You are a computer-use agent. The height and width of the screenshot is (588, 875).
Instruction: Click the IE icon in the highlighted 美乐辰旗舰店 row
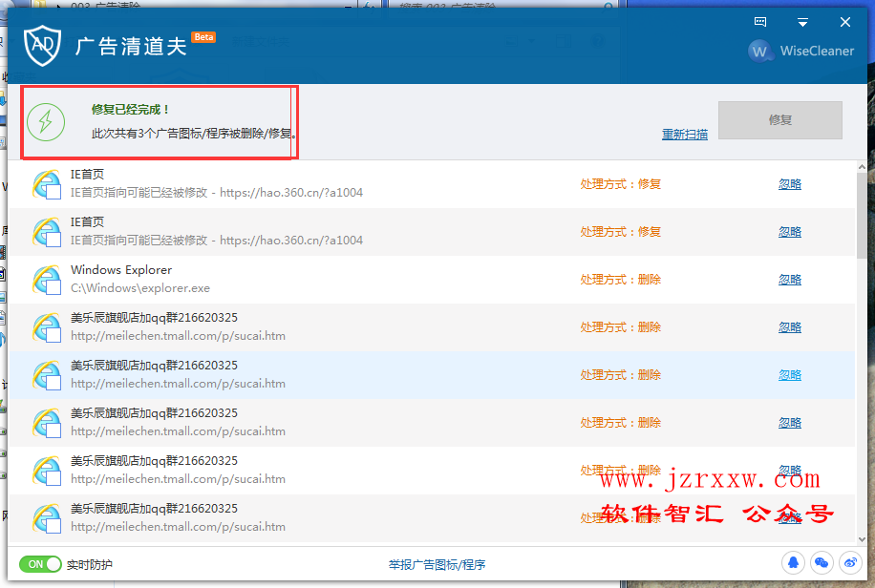pyautogui.click(x=47, y=374)
